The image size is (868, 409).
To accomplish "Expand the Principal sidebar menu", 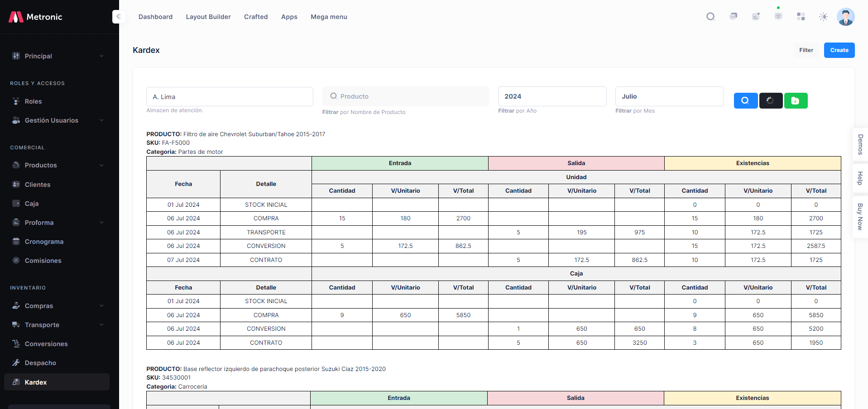I will click(x=58, y=56).
